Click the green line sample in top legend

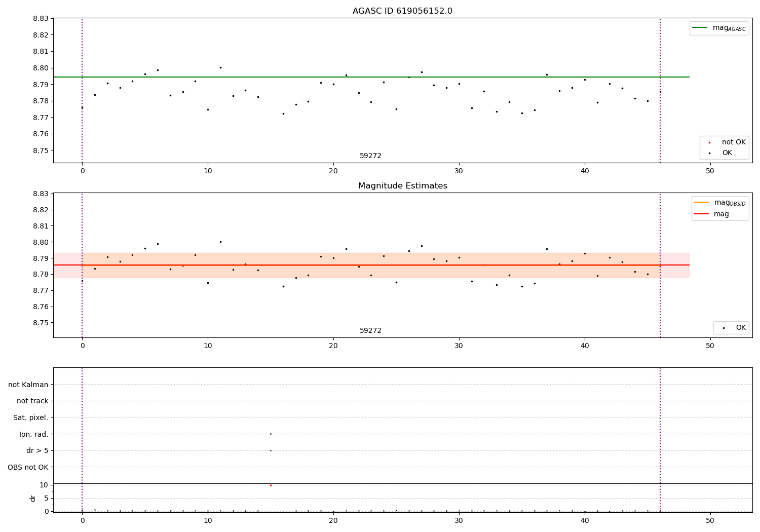click(x=700, y=28)
